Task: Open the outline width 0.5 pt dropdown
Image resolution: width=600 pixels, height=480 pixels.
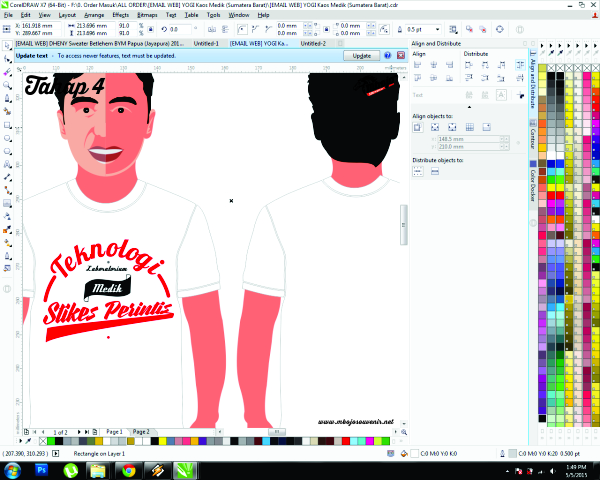Action: click(437, 29)
